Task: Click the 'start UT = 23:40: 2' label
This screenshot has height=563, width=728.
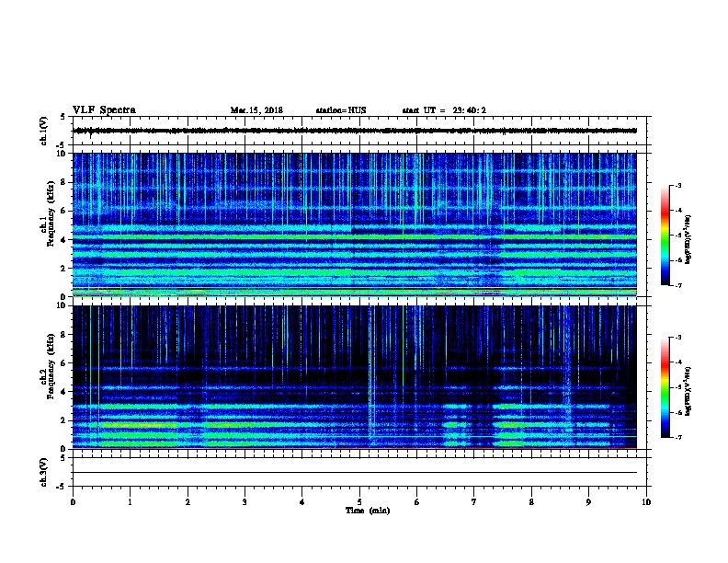Action: click(444, 110)
